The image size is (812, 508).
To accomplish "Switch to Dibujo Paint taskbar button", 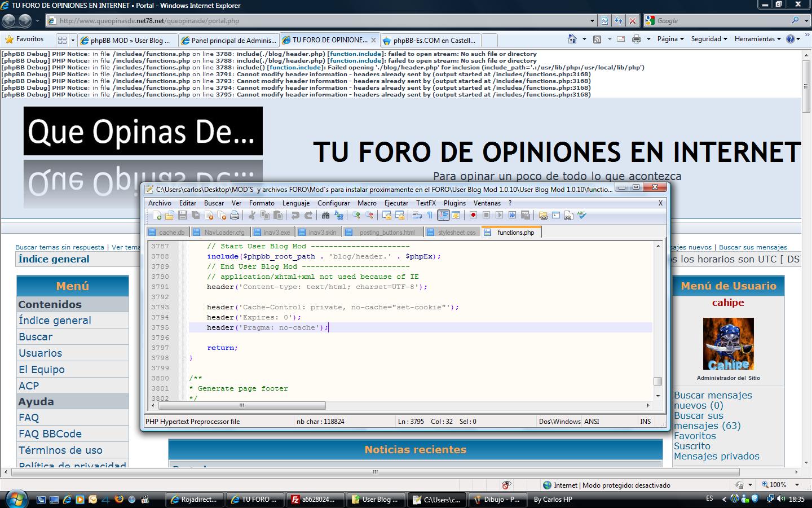I will pos(498,500).
